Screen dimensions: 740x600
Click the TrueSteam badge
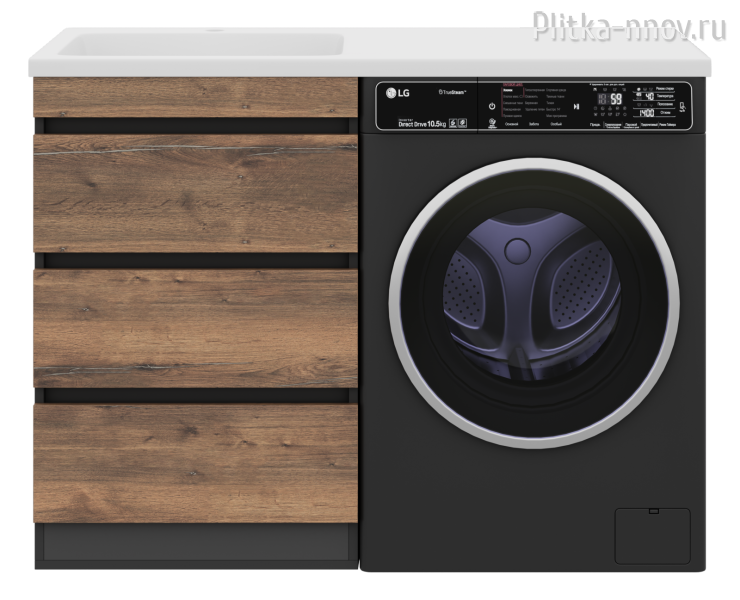(x=454, y=95)
